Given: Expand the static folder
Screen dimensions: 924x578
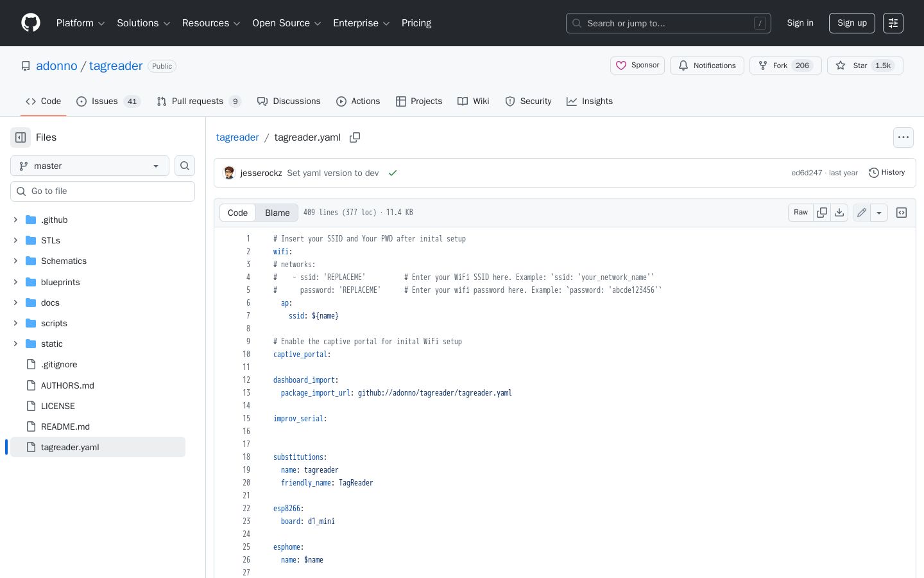Looking at the screenshot, I should 15,344.
